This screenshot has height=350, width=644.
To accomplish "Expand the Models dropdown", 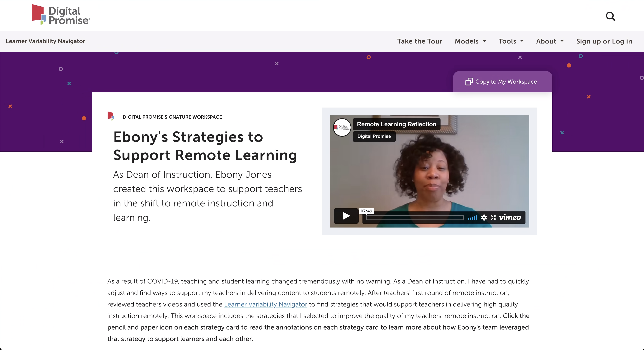I will coord(470,41).
